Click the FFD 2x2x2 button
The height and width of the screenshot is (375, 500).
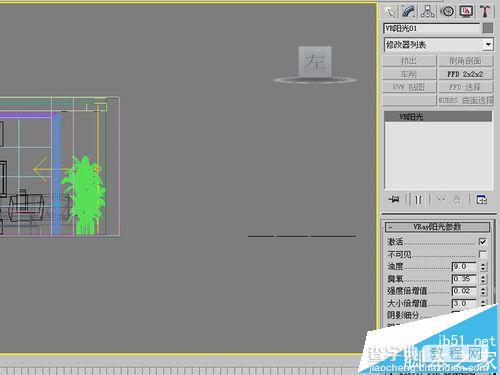[x=465, y=74]
